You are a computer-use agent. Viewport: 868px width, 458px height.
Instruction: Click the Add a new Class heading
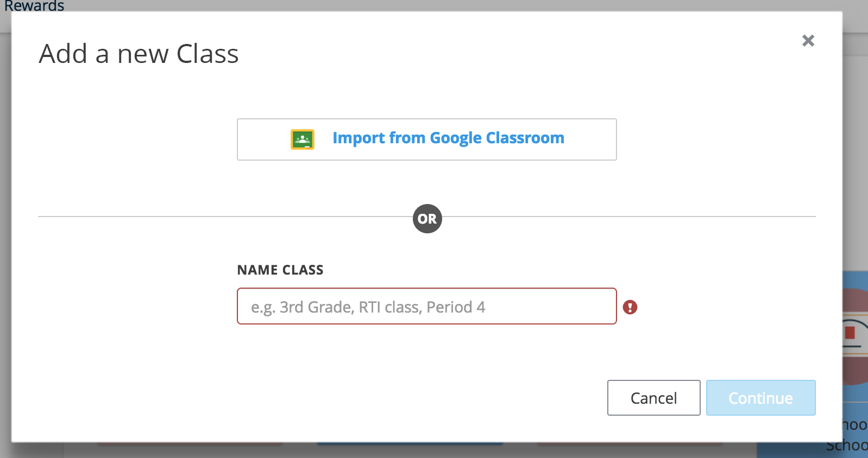[139, 54]
